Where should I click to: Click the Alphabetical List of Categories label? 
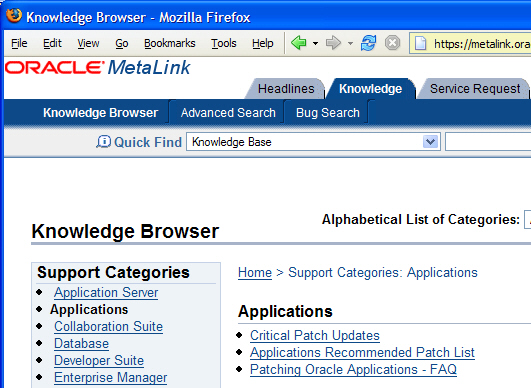click(421, 219)
